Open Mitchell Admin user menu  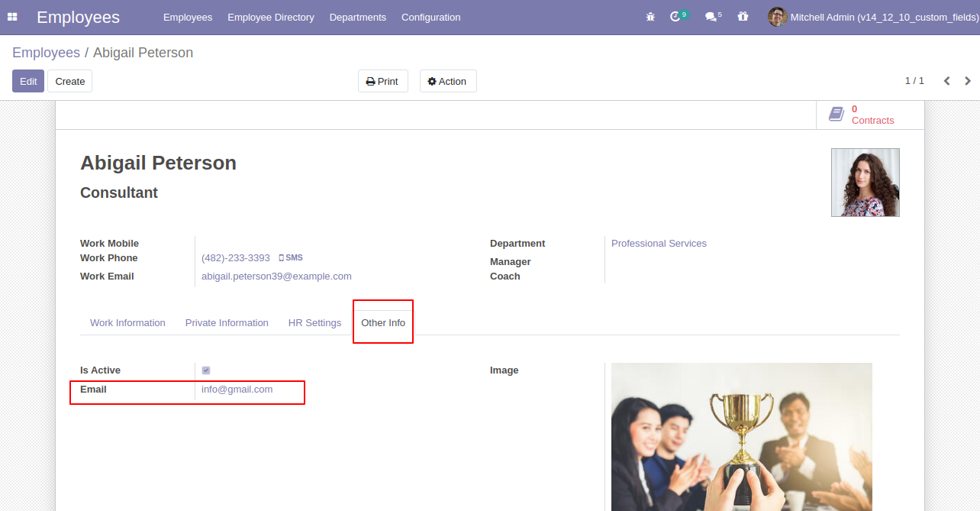[x=872, y=17]
